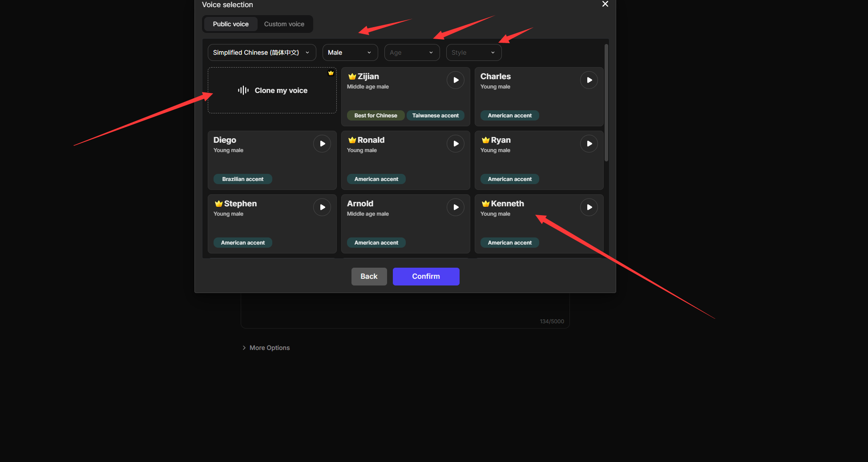
Task: Expand the Age filter dropdown
Action: tap(412, 52)
